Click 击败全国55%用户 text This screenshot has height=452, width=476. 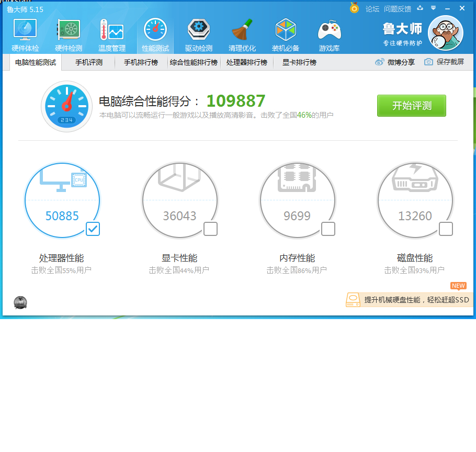click(61, 270)
